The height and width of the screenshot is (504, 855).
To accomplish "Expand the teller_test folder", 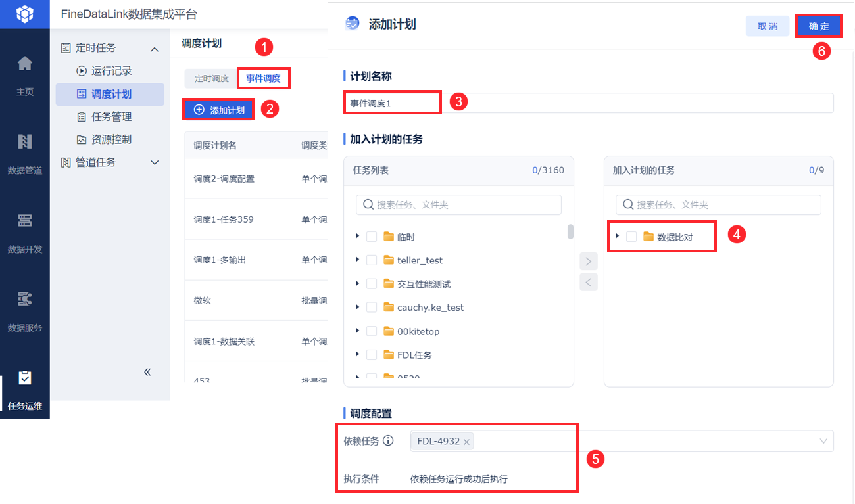I will pyautogui.click(x=357, y=260).
